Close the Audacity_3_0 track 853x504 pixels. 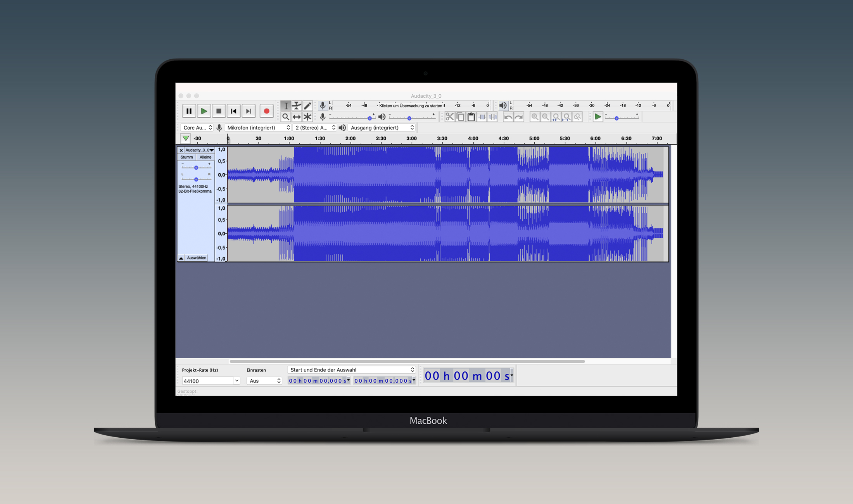181,150
